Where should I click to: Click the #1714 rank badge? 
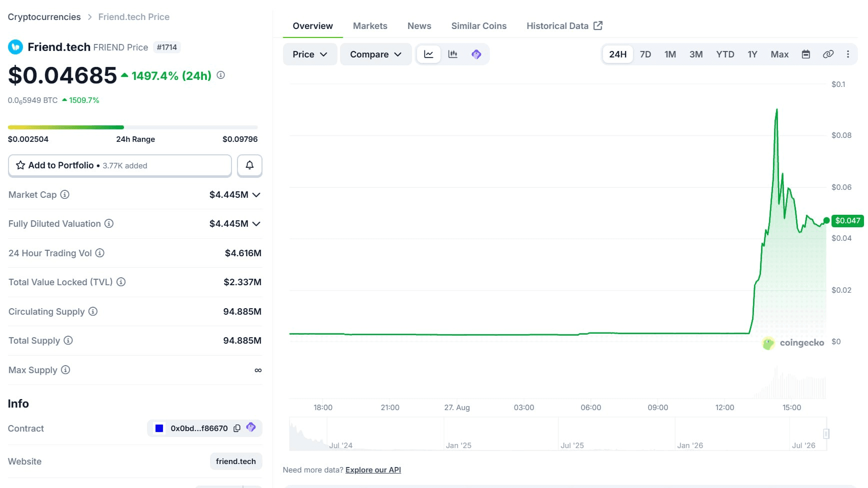167,47
